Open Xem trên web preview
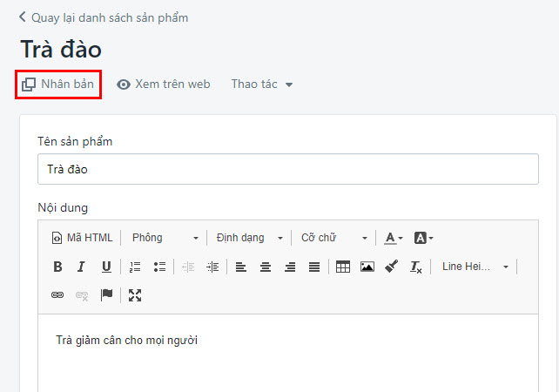Viewport: 559px width, 392px height. (164, 84)
